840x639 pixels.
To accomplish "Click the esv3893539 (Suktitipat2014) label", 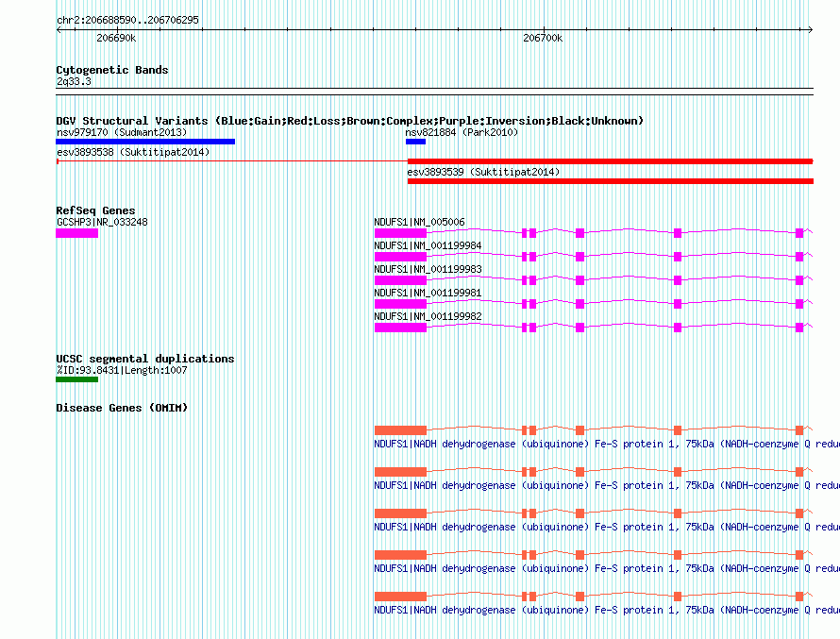I will pos(483,172).
